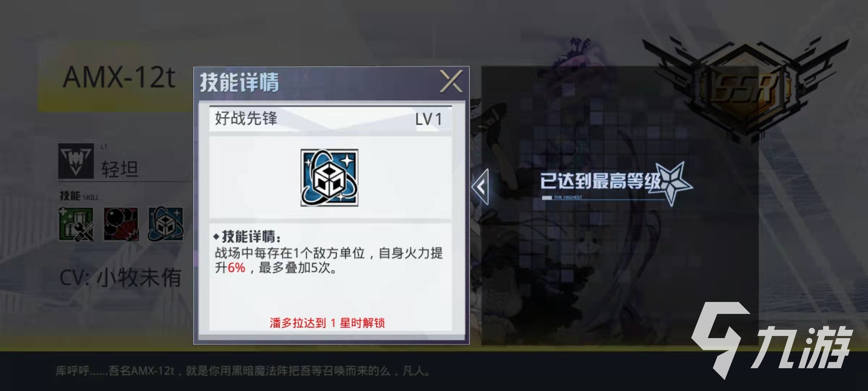Click the 九游 watermark logo
Viewport: 868px width, 391px height.
tap(772, 340)
